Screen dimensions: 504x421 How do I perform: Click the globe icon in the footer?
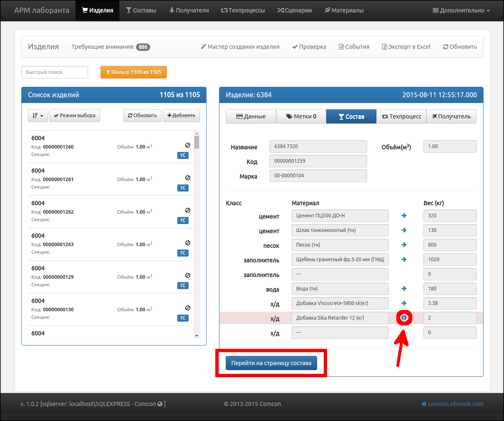click(160, 404)
